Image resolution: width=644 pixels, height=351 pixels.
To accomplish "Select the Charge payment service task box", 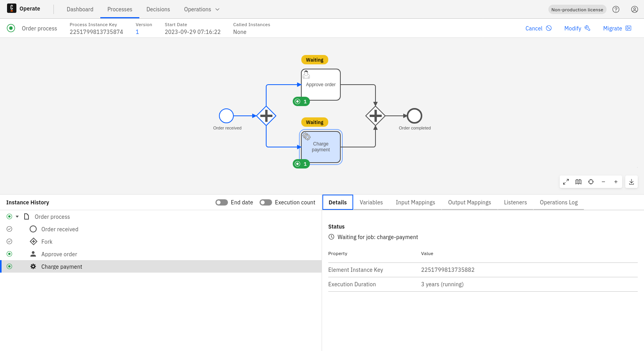I will click(321, 147).
